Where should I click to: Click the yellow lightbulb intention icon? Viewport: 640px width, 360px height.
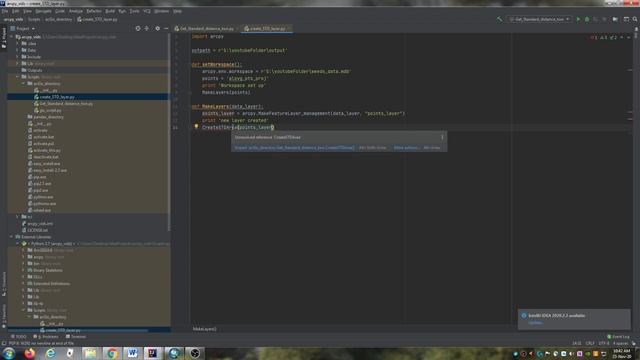[196, 127]
